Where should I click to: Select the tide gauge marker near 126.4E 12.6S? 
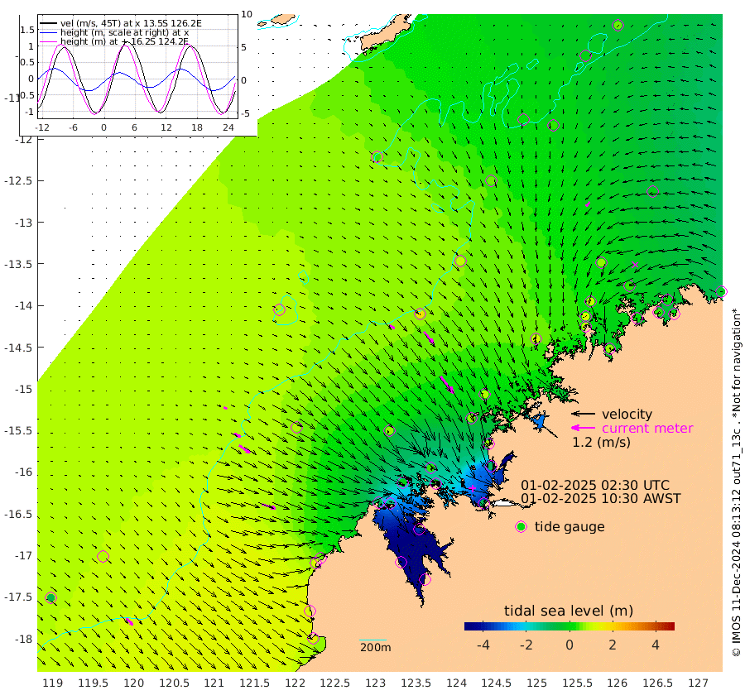pos(653,191)
